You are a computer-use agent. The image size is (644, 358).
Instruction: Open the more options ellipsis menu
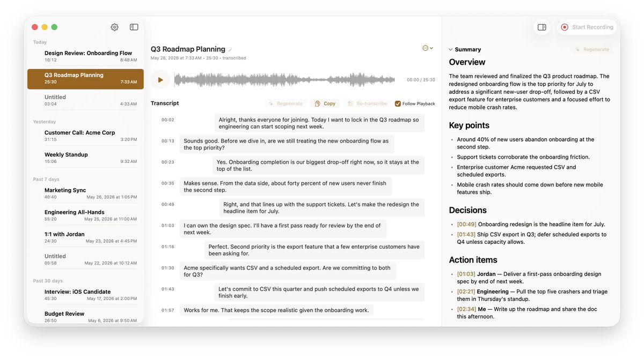click(428, 48)
